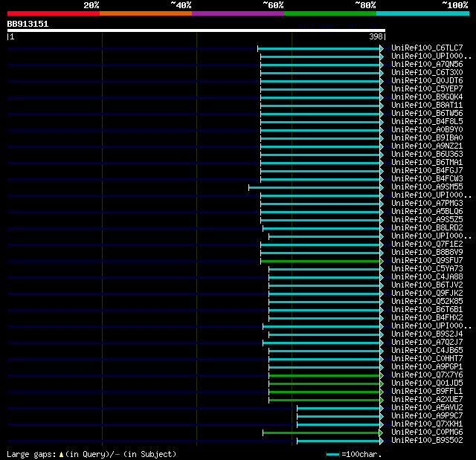Open UniRef100_B6T6B1 hit
Image resolution: width=476 pixels, height=460 pixels.
pos(427,310)
